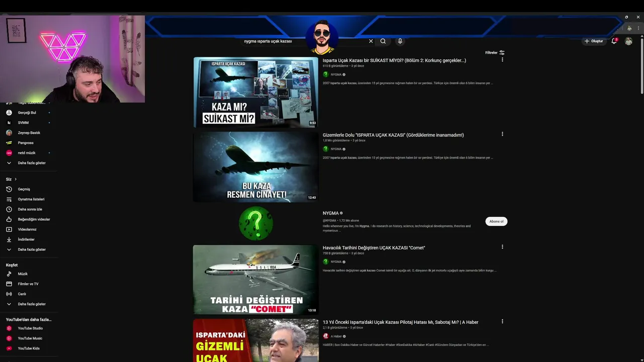Viewport: 644px width, 362px height.
Task: Open title Havacılık Tarihini Değiştiren UÇAK KAZASI
Action: (x=374, y=247)
